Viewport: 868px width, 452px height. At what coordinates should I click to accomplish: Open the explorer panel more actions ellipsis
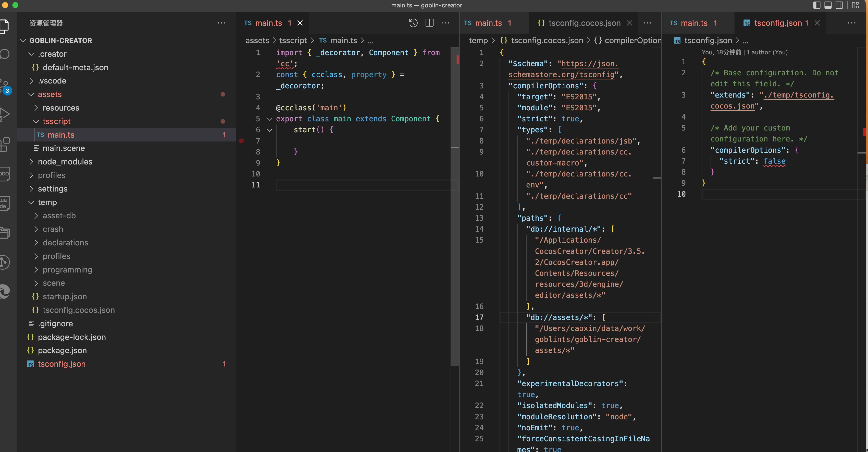coord(221,23)
